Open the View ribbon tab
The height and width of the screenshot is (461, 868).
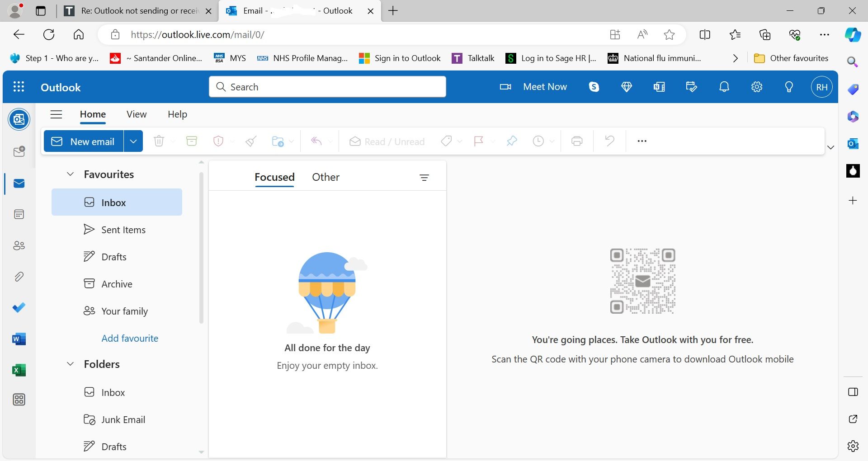coord(137,114)
